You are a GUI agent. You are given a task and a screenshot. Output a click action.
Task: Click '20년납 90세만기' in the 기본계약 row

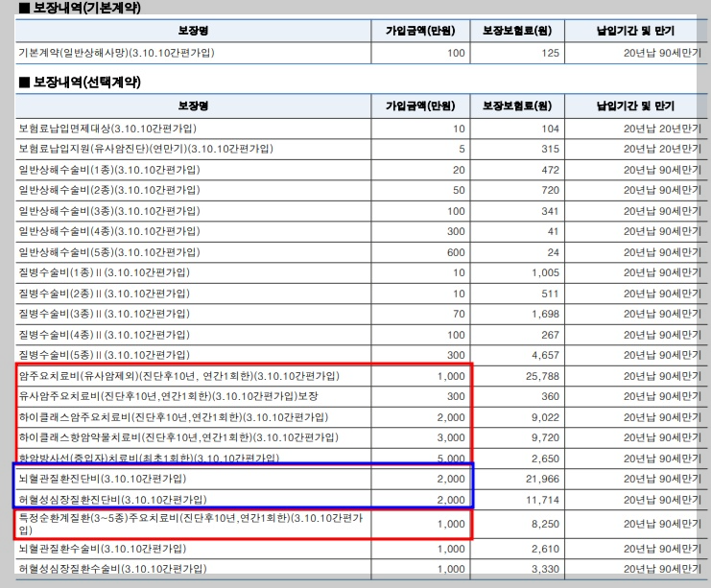click(661, 53)
